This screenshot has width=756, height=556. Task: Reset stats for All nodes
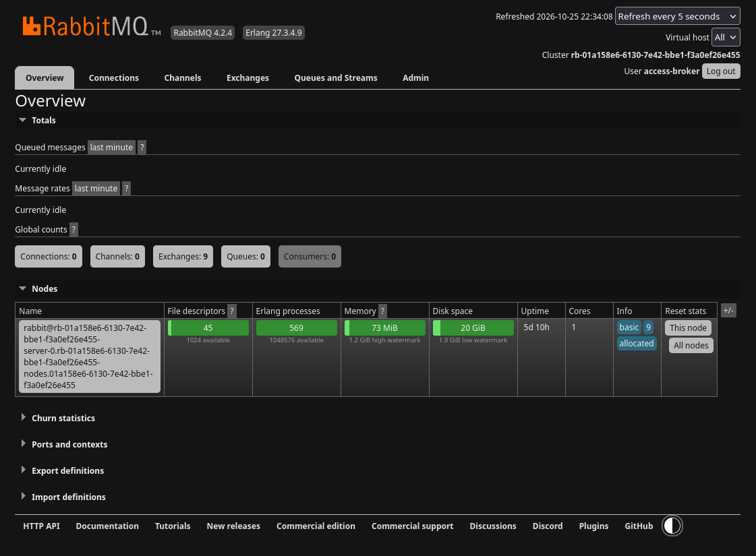(x=691, y=345)
